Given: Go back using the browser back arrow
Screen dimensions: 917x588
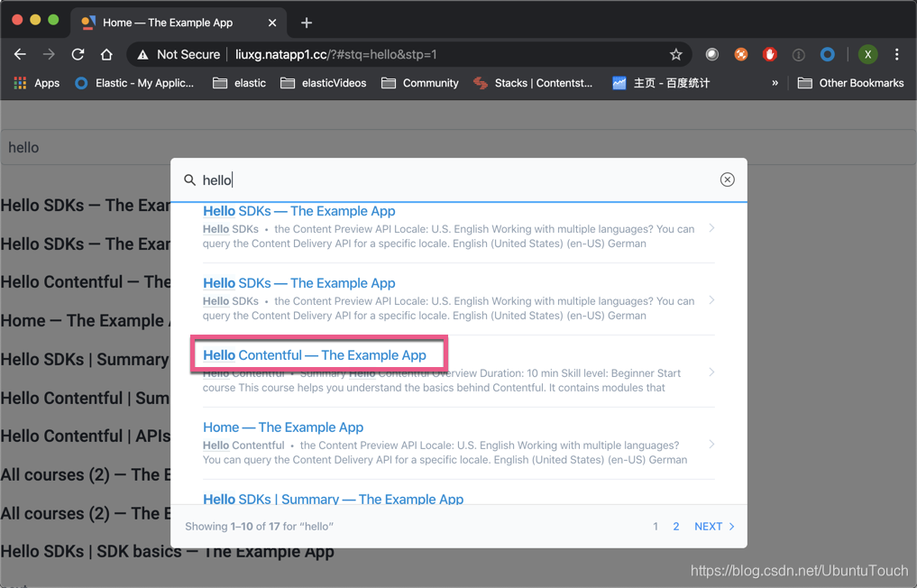Looking at the screenshot, I should point(20,54).
